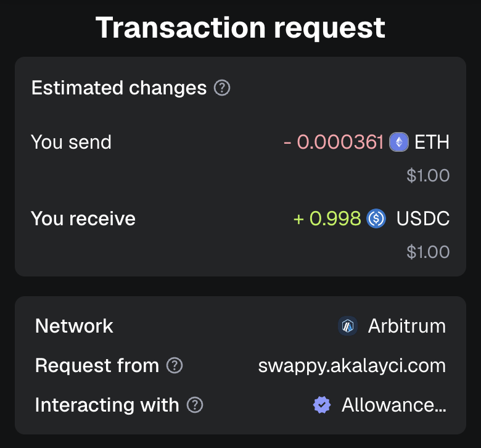Select the Arbitrum network name

pos(406,326)
